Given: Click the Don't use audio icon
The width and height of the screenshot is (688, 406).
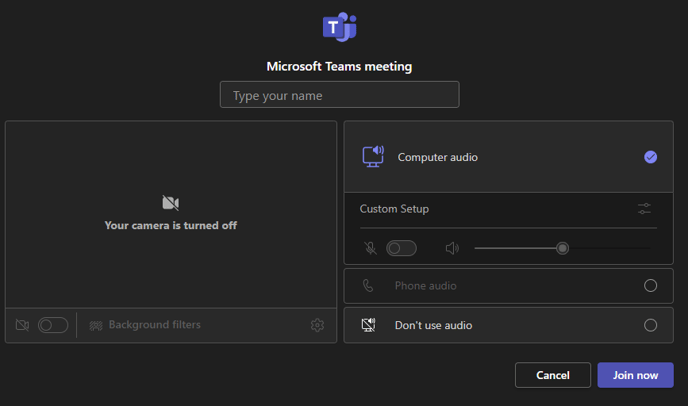Looking at the screenshot, I should tap(368, 325).
